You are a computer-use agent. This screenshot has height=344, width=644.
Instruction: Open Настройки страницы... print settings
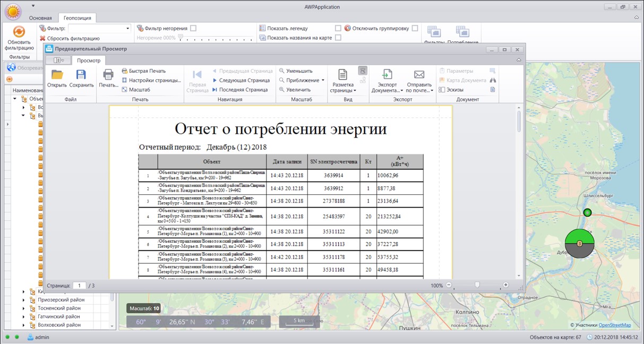click(x=151, y=80)
